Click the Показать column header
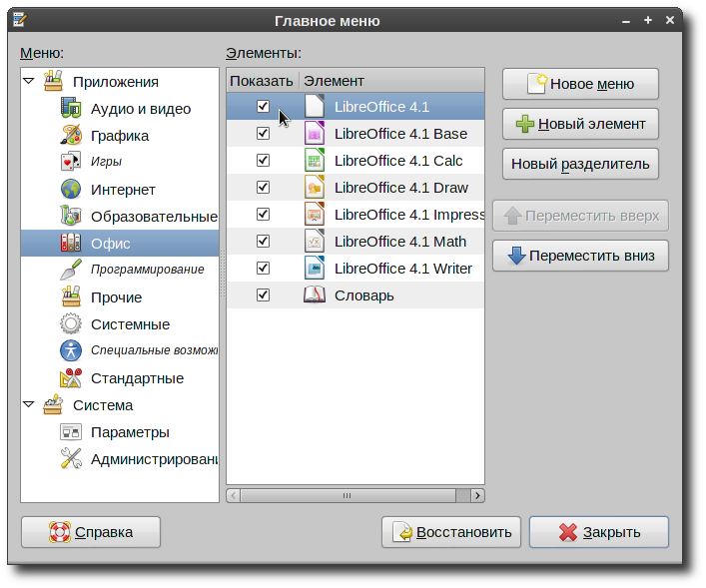Viewport: 706px width, 588px height. pos(263,81)
